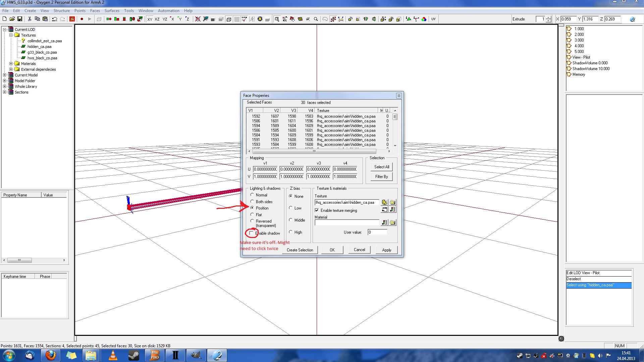Select Both sides lighting option
This screenshot has width=644, height=362.
click(252, 201)
